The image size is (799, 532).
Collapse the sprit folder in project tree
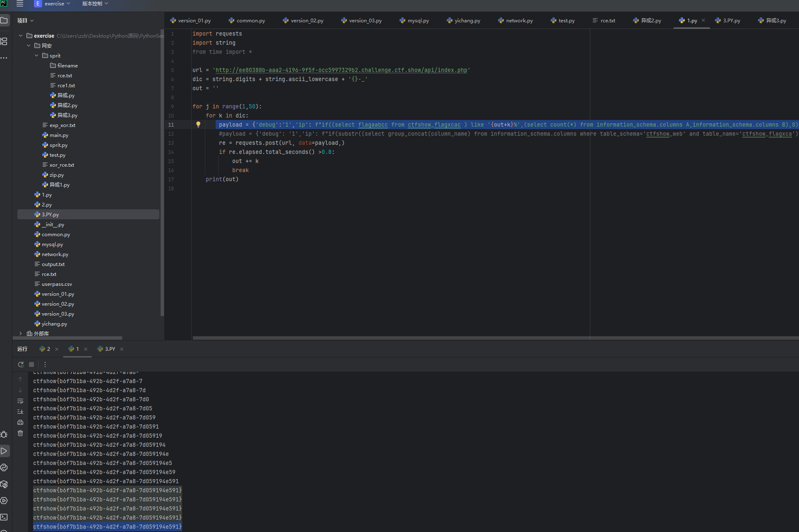pyautogui.click(x=36, y=55)
